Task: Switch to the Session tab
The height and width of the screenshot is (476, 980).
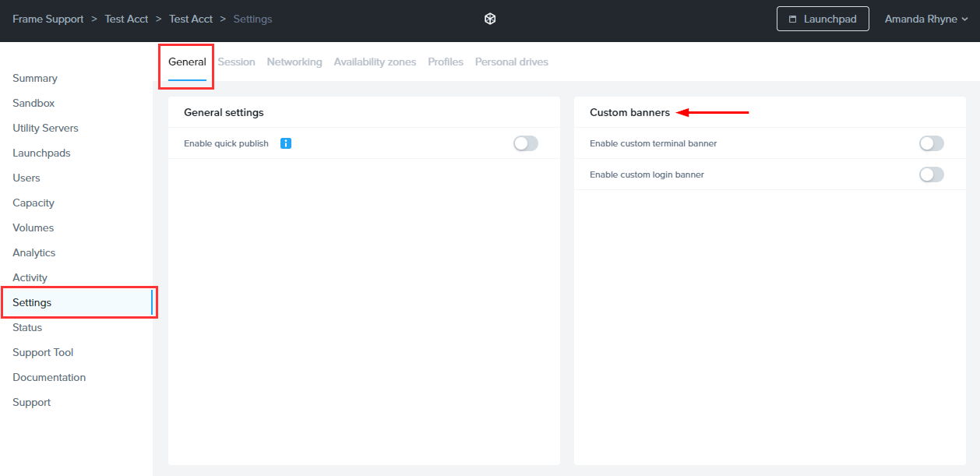Action: pos(236,62)
